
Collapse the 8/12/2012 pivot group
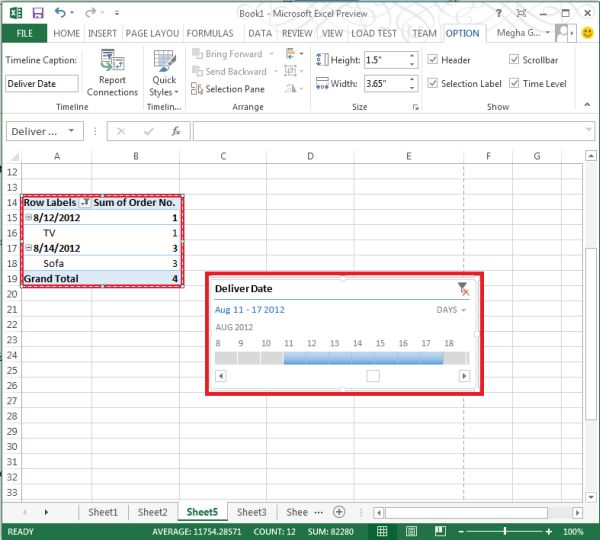[28, 217]
